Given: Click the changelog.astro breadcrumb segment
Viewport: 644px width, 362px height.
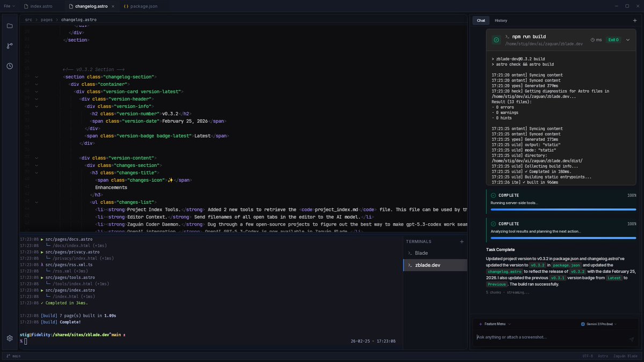Looking at the screenshot, I should coord(79,19).
